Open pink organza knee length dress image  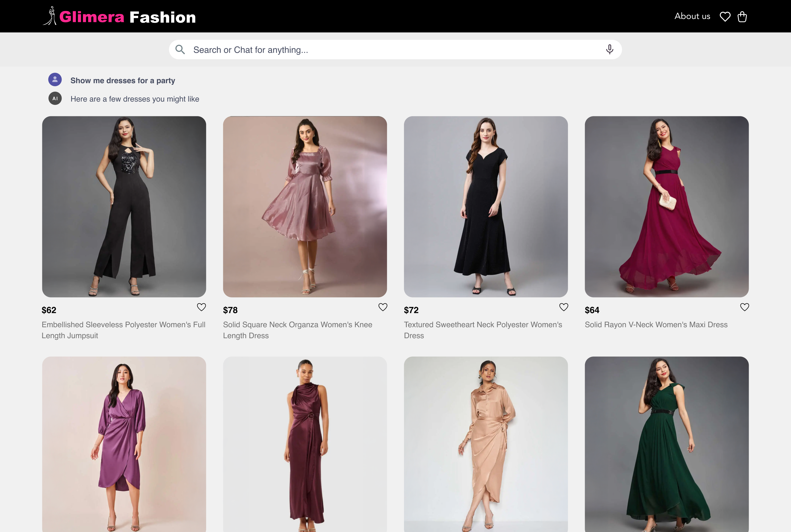click(305, 207)
